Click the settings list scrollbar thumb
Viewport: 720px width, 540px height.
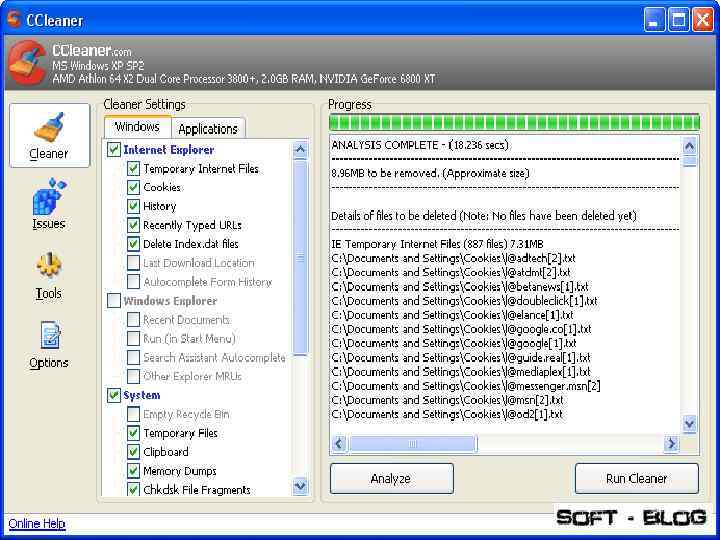[300, 257]
